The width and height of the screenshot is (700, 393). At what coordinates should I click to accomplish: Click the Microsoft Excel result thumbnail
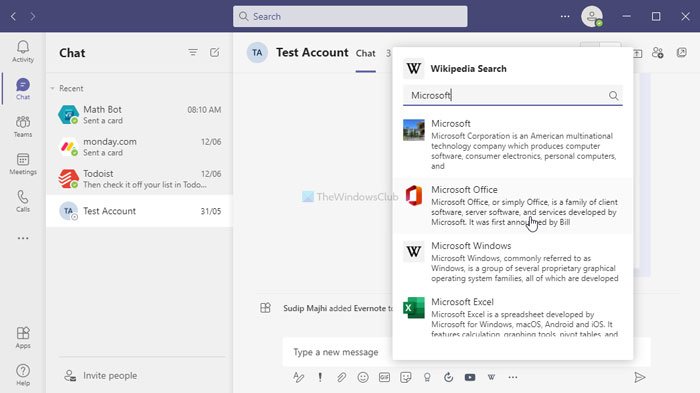414,308
